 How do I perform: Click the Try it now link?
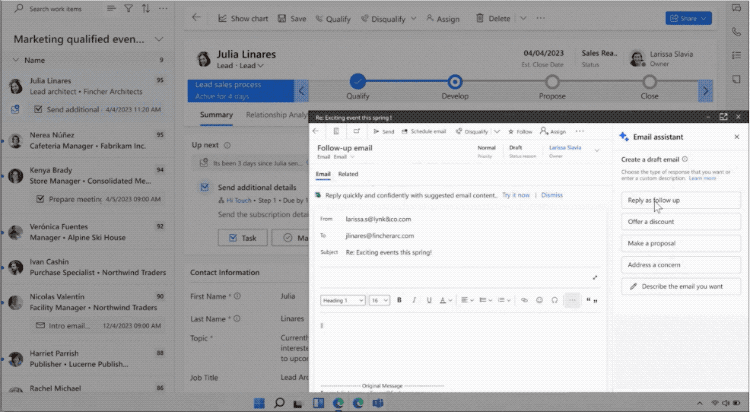tap(516, 195)
